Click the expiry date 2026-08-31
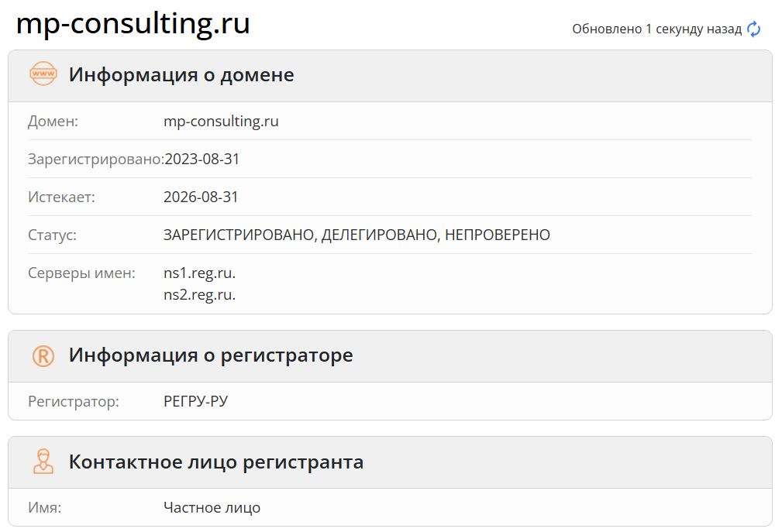The image size is (775, 532). [x=201, y=197]
